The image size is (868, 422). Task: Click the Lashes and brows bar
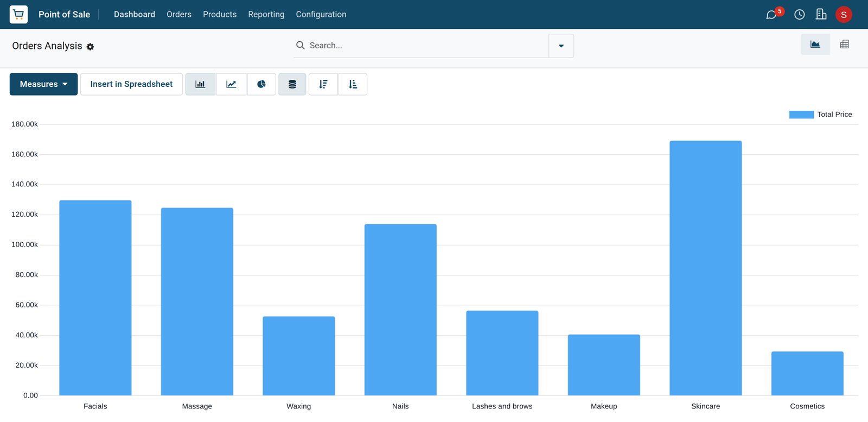point(502,353)
